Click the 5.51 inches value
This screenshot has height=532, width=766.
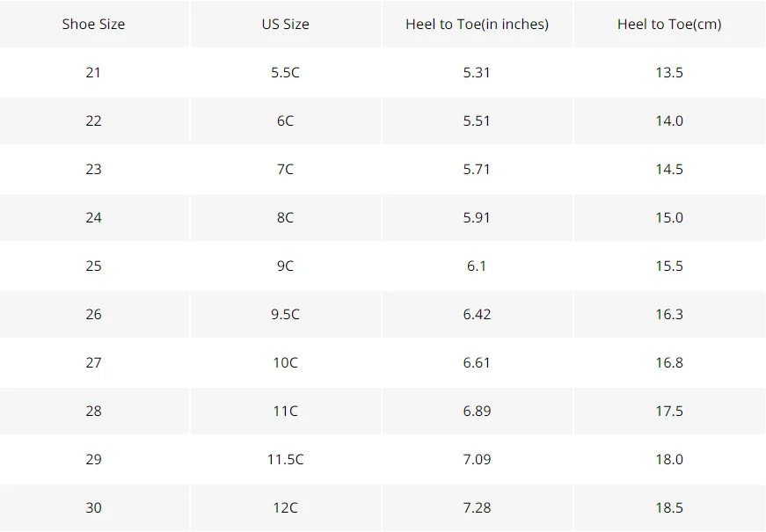point(477,120)
